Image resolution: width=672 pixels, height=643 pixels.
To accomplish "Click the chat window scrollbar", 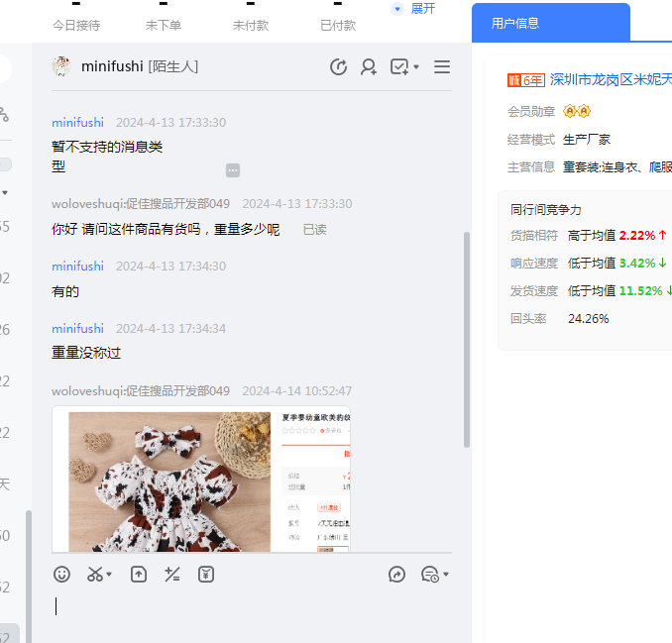I will (466, 339).
